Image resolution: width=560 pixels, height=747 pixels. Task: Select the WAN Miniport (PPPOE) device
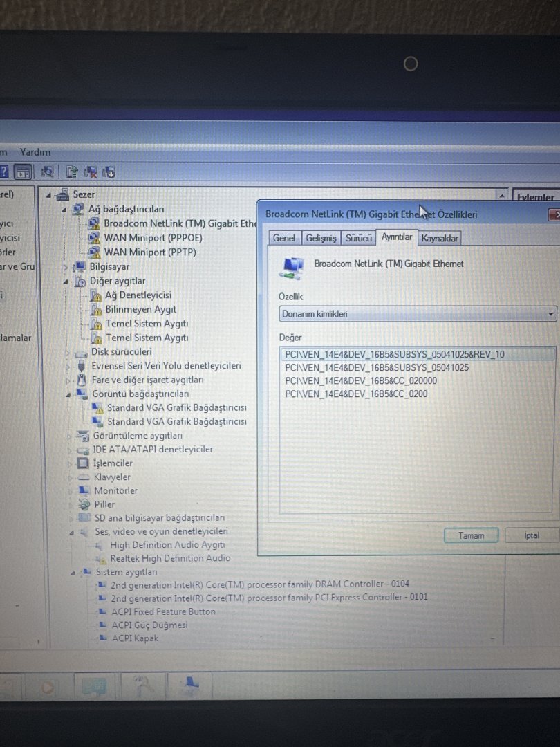click(153, 238)
